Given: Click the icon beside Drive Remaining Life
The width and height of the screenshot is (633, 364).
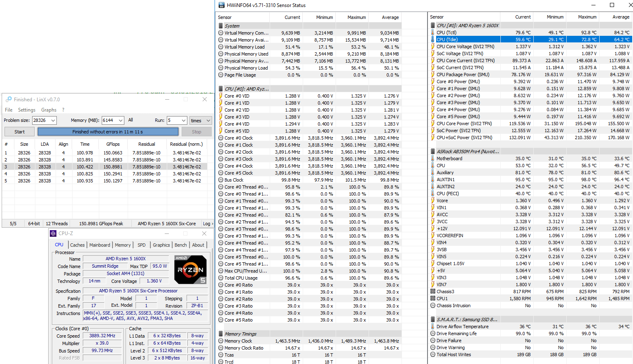Looking at the screenshot, I should coord(433,334).
